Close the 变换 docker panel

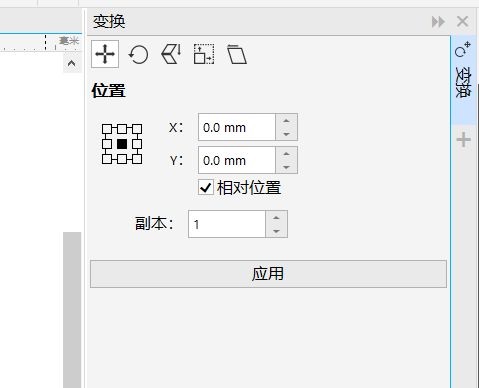(x=463, y=22)
